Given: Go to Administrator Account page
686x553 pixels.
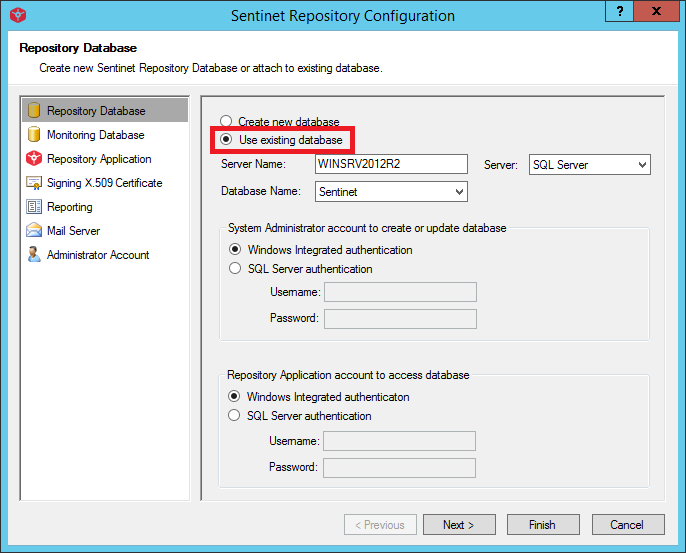Looking at the screenshot, I should pyautogui.click(x=105, y=254).
